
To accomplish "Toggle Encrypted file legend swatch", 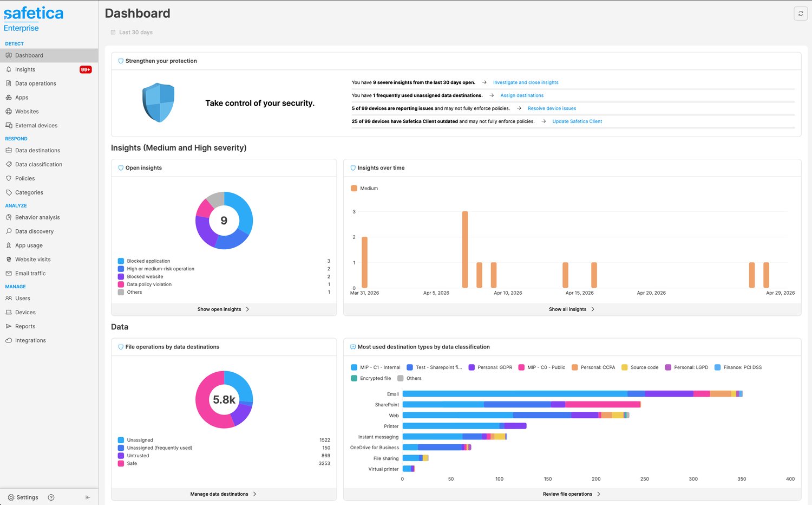I will tap(354, 378).
